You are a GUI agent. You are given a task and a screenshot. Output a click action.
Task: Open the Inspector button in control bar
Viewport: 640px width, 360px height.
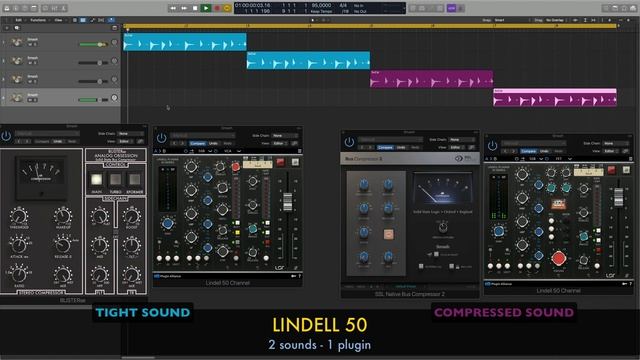16,8
